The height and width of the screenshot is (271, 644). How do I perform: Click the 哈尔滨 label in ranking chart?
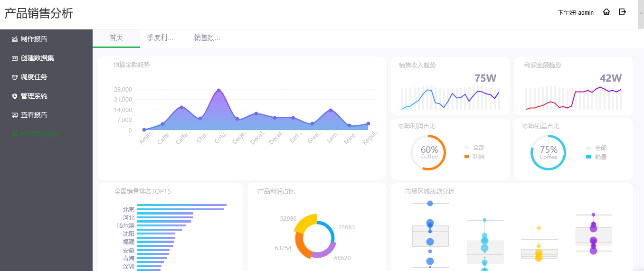click(x=126, y=225)
